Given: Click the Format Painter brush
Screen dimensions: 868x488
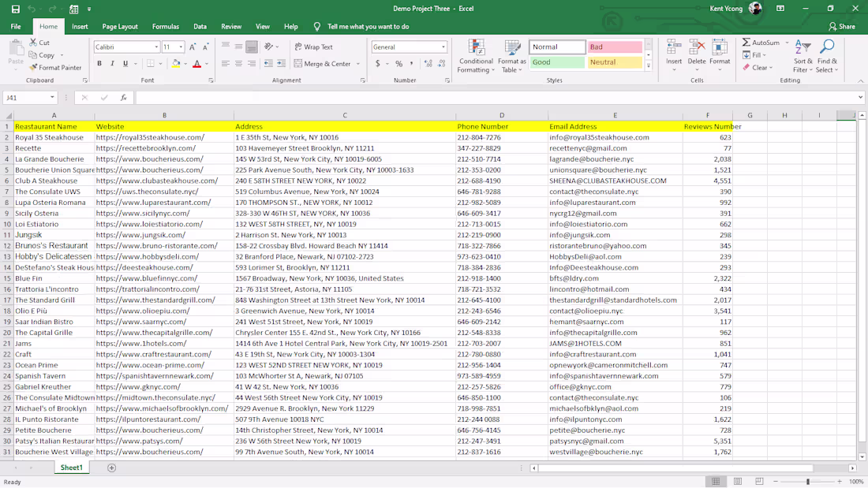Looking at the screenshot, I should (34, 68).
